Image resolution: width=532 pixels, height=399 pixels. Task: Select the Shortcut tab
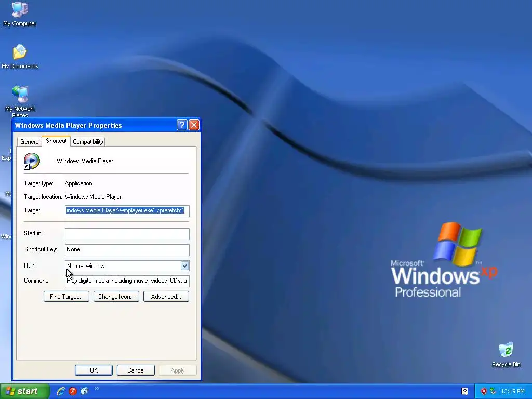click(x=56, y=141)
